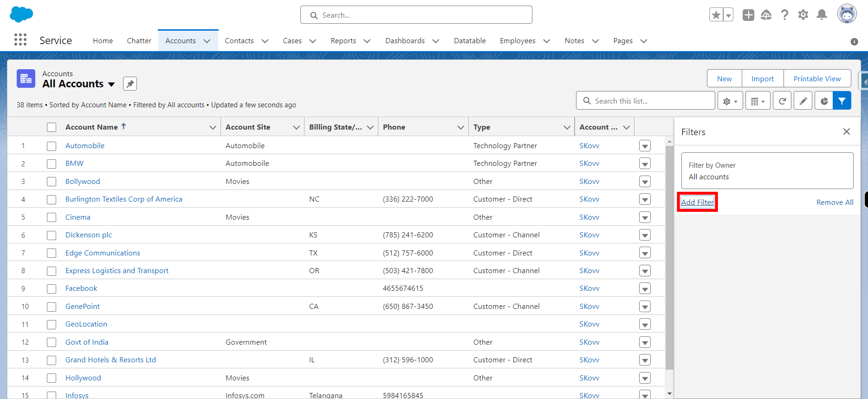Click the New account button
The image size is (868, 399).
[x=725, y=78]
